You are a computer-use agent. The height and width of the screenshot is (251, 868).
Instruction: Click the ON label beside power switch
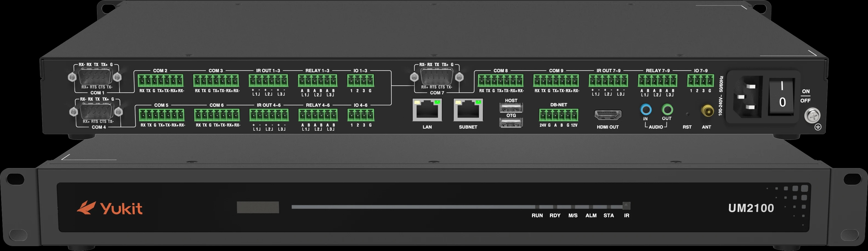pyautogui.click(x=806, y=91)
